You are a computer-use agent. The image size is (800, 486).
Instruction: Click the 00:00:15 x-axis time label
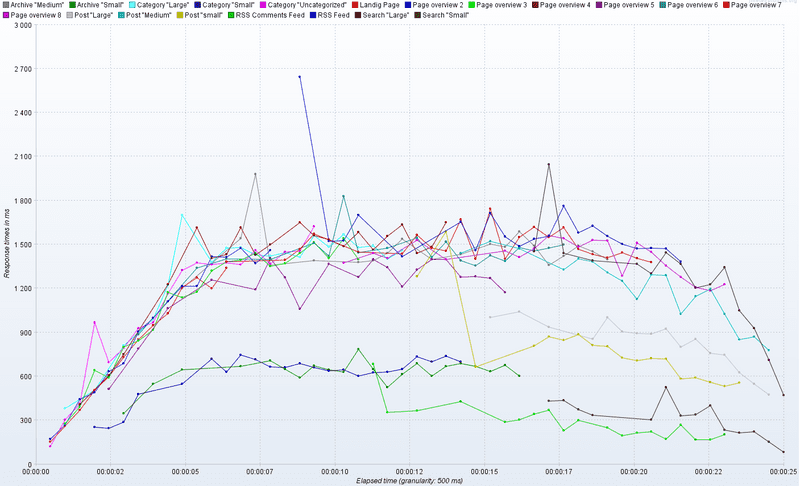coord(485,472)
